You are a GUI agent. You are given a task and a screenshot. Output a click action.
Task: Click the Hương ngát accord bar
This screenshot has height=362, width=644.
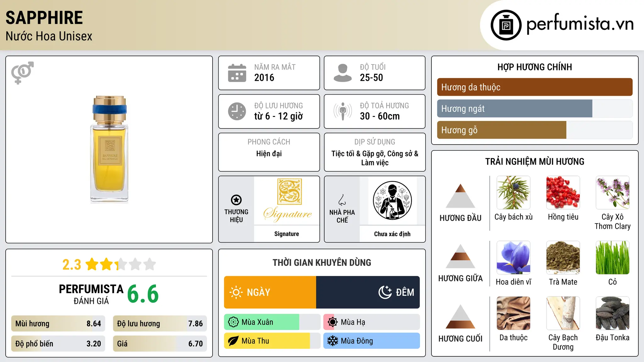pos(535,108)
